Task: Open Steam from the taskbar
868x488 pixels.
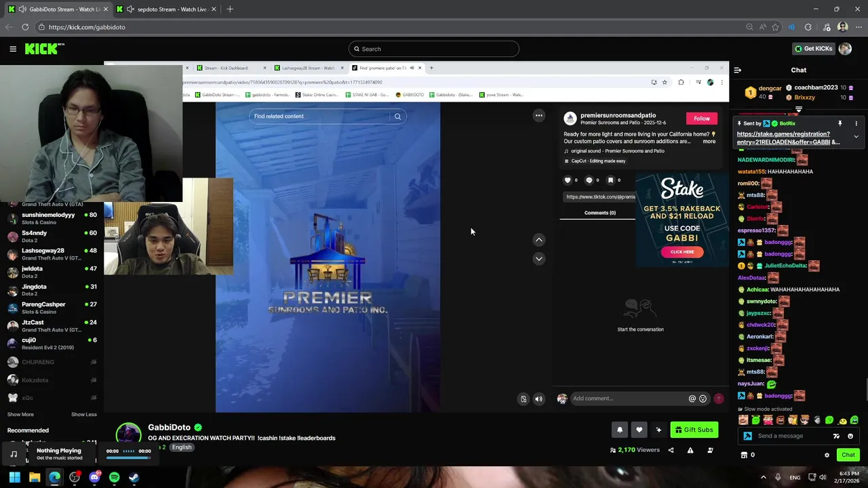Action: 134,477
